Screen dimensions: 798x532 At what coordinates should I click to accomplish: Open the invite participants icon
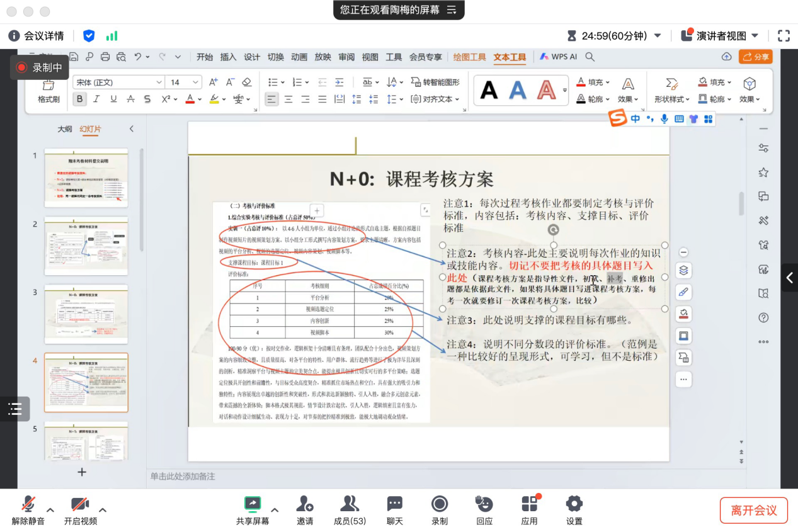[305, 504]
